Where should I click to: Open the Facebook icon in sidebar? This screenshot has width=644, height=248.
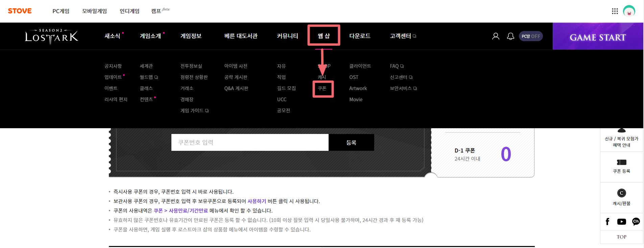click(x=607, y=221)
